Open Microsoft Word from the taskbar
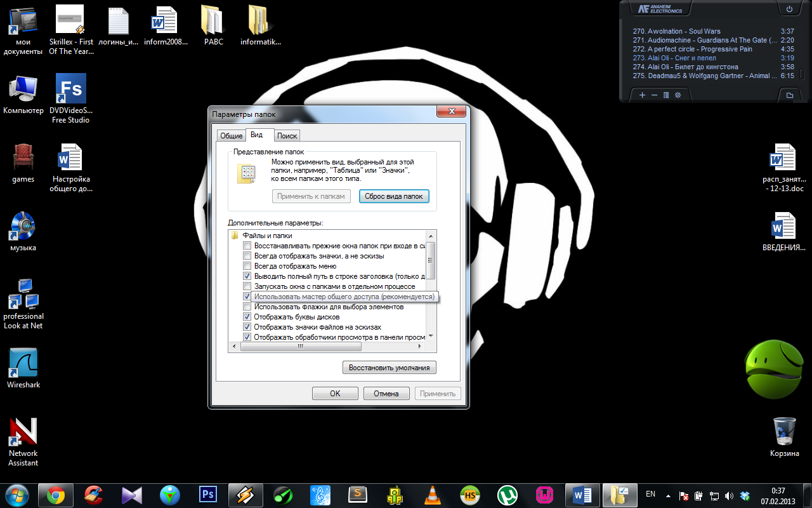The width and height of the screenshot is (812, 508). pos(582,495)
